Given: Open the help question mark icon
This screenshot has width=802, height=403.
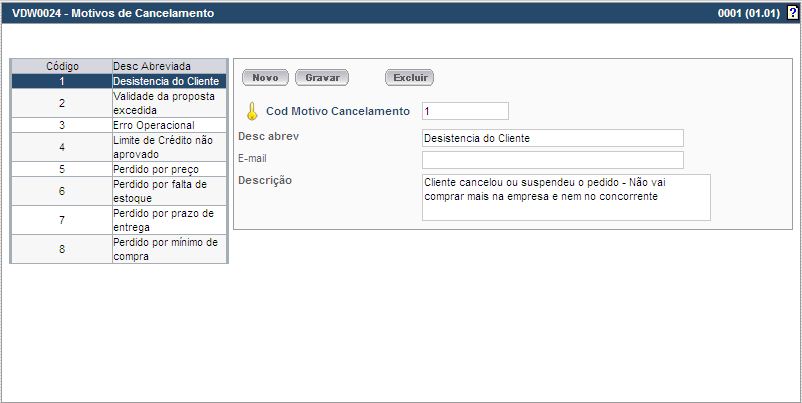Looking at the screenshot, I should pyautogui.click(x=792, y=13).
